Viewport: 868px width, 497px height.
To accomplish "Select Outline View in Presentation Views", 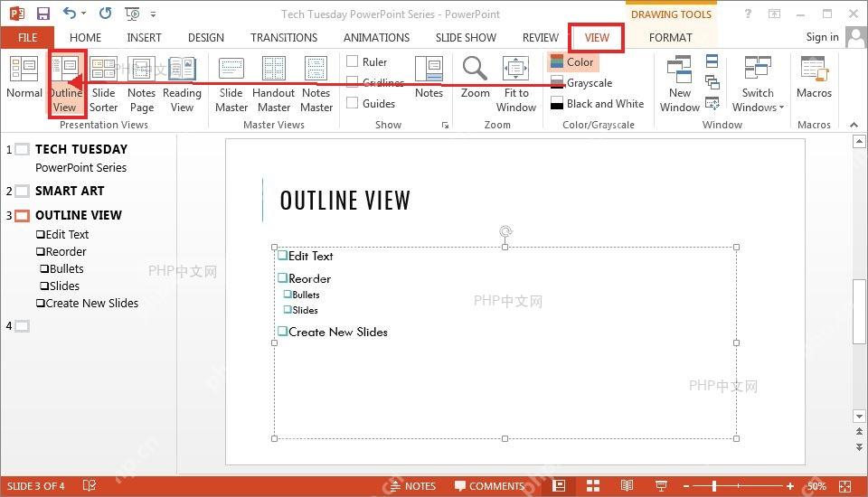I will 65,84.
